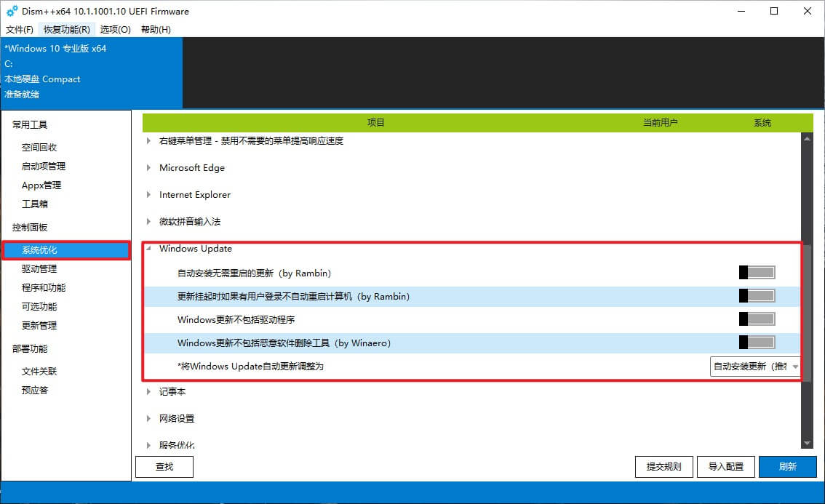Open the 文件(F) menu
This screenshot has width=825, height=504.
(x=20, y=30)
